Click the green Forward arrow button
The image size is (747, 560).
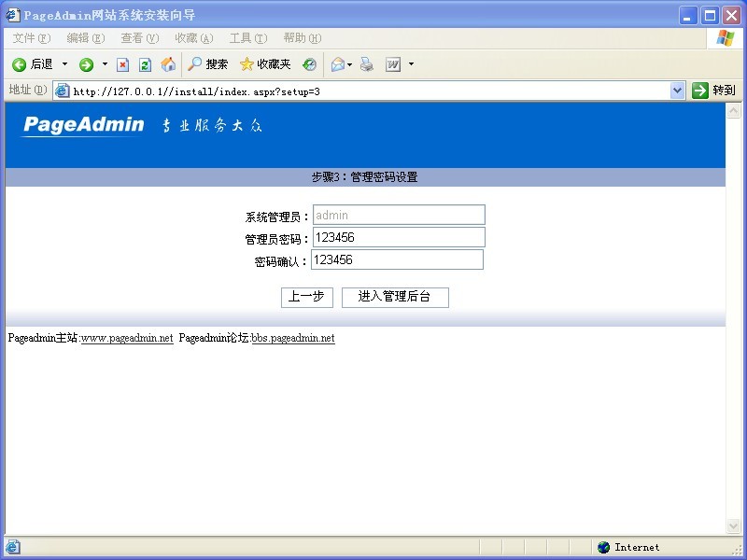(x=86, y=64)
